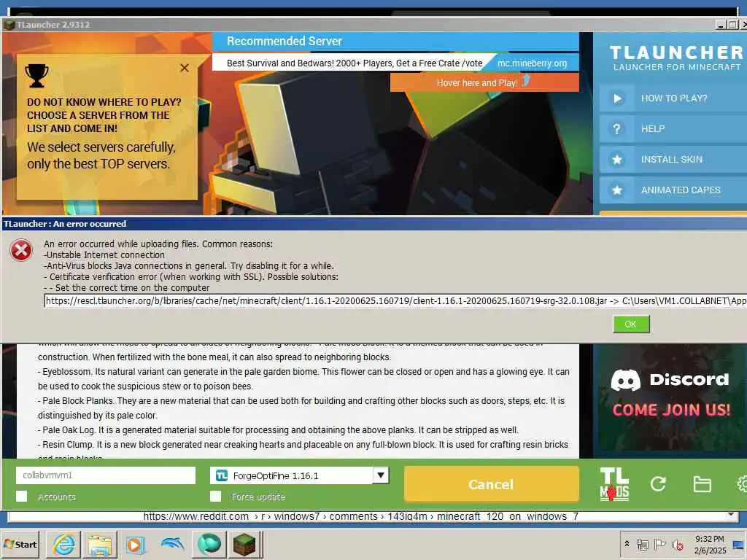The width and height of the screenshot is (747, 560).
Task: Open the game folder icon
Action: (x=703, y=484)
